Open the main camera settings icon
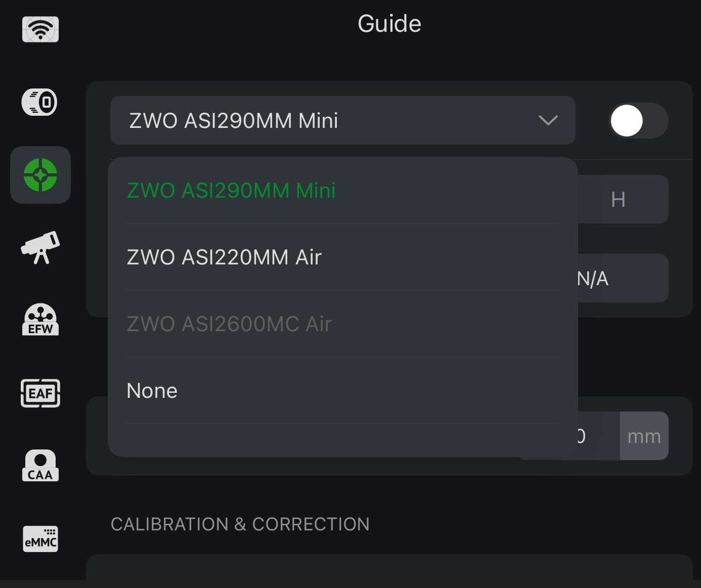Image resolution: width=701 pixels, height=588 pixels. (x=40, y=102)
